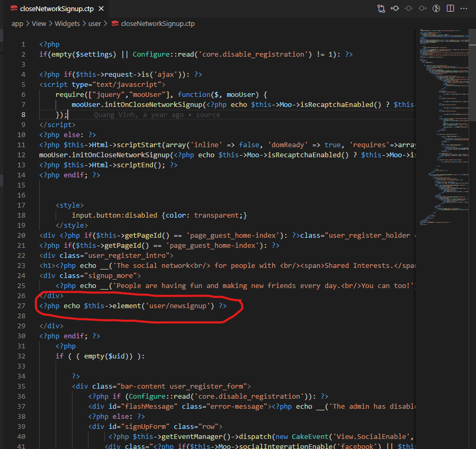Viewport: 476px width, 449px height.
Task: Open the Widgets breadcrumb segment
Action: 67,24
